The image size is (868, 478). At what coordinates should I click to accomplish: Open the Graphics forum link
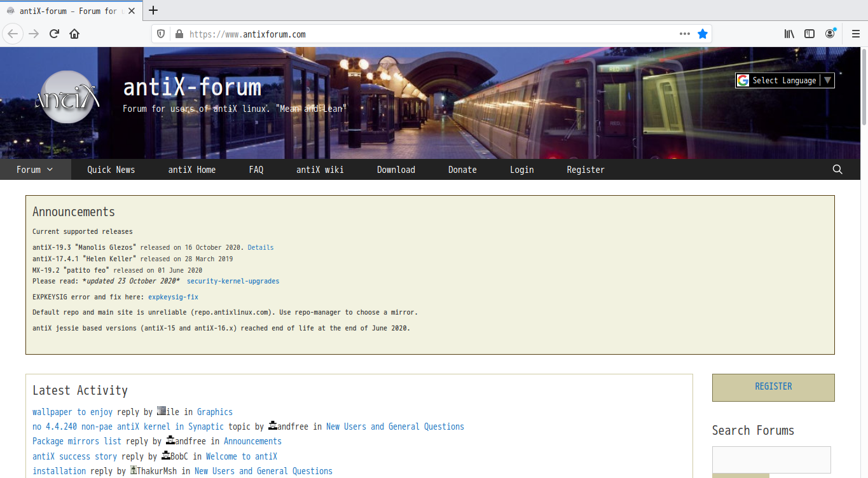pyautogui.click(x=215, y=412)
